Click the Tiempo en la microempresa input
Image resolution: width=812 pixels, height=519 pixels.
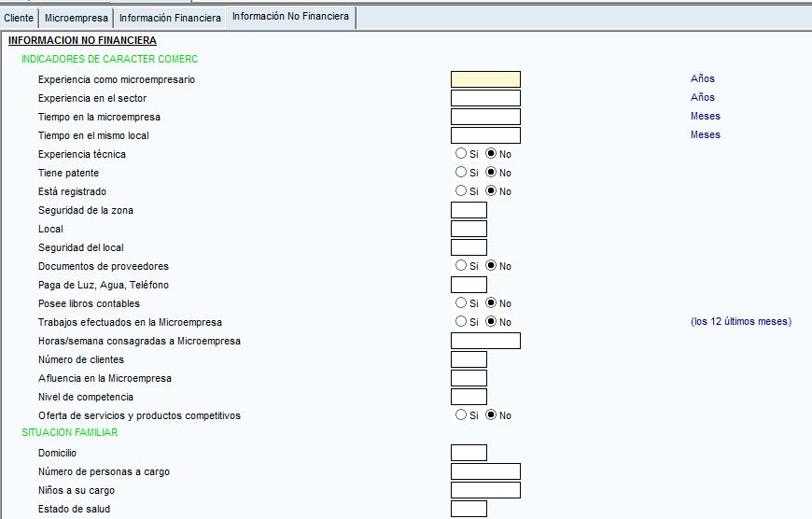point(485,117)
